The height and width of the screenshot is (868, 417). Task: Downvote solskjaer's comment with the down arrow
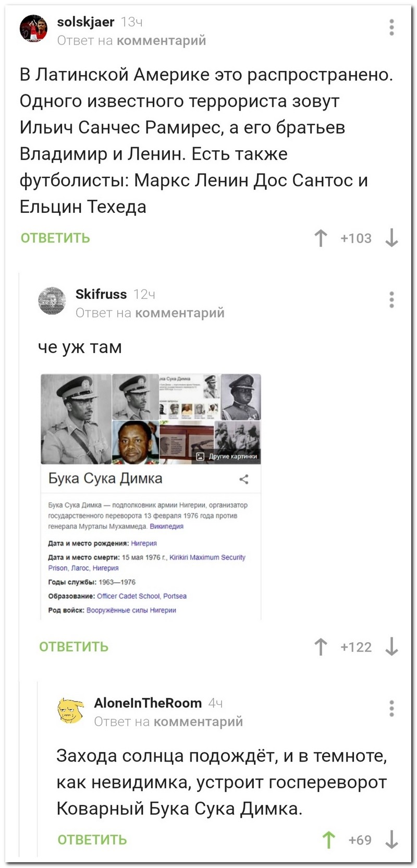point(391,238)
